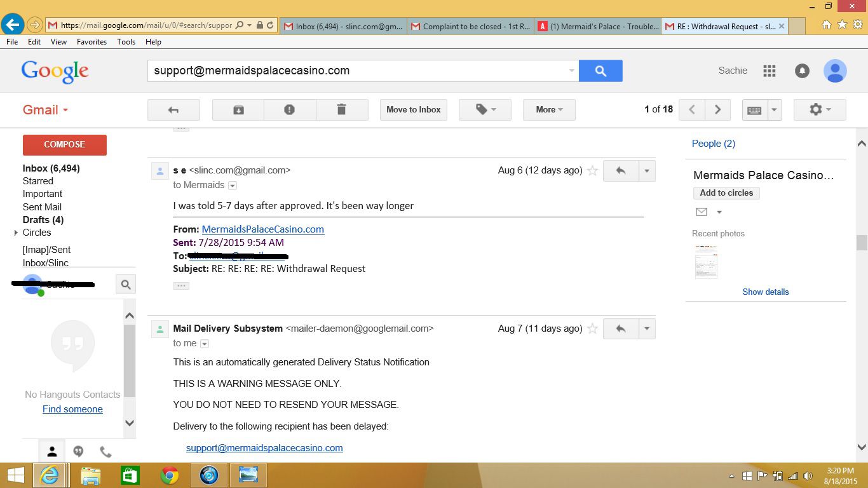The width and height of the screenshot is (868, 488).
Task: Expand the Circles label list
Action: point(16,233)
